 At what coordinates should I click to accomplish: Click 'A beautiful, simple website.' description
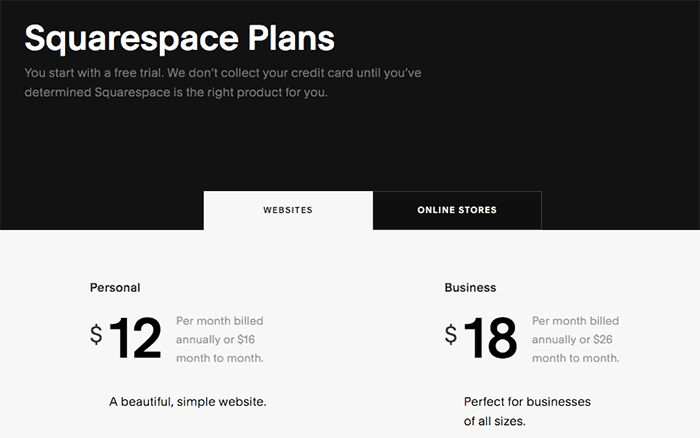tap(188, 402)
